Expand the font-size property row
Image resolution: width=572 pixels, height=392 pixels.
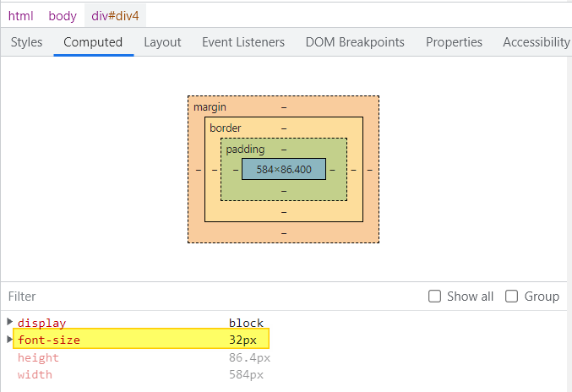coord(10,340)
